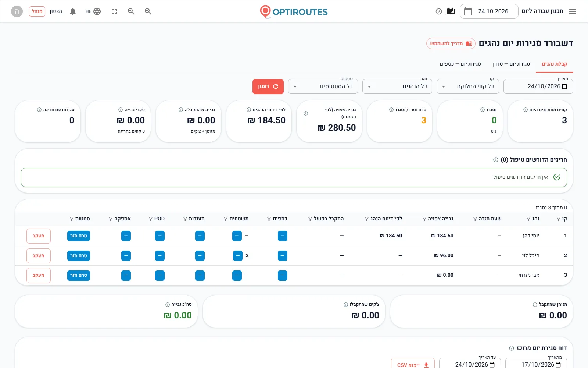Click POD indicator in אבי מזרחי row
The height and width of the screenshot is (368, 588).
[160, 275]
